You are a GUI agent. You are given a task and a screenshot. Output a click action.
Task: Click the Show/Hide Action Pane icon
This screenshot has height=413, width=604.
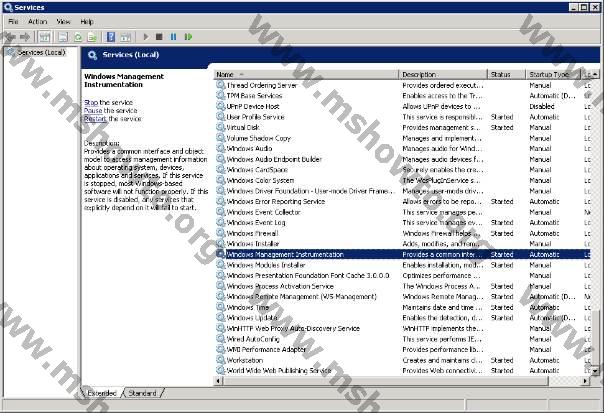126,37
